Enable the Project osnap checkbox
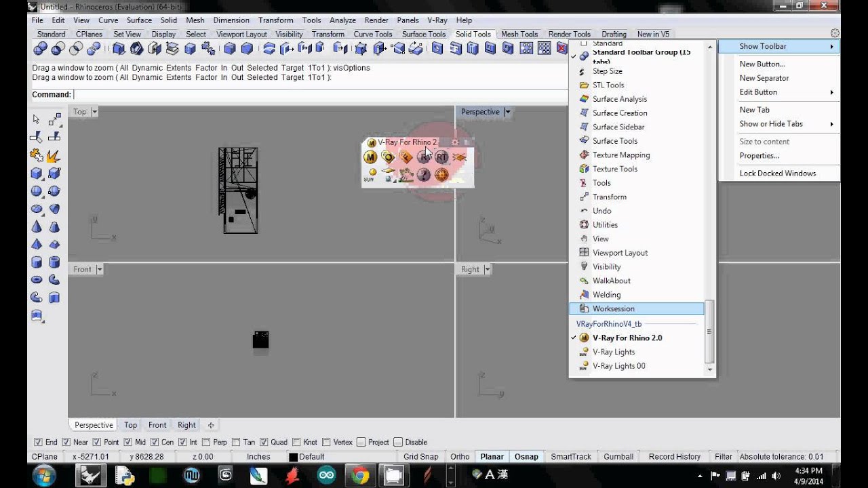 (361, 442)
